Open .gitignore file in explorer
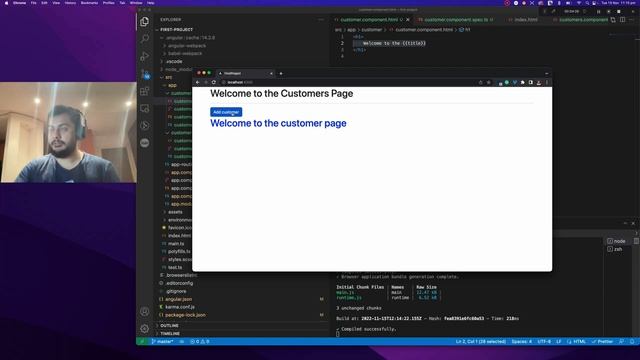This screenshot has height=360, width=640. click(176, 291)
